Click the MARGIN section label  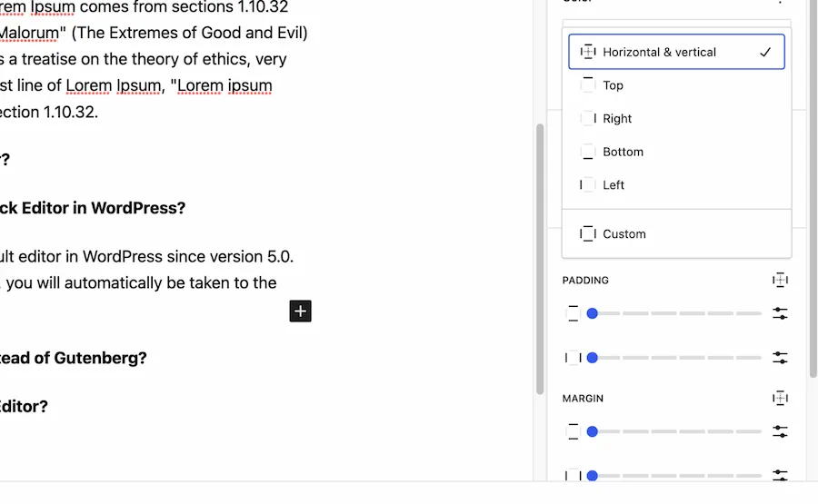click(x=583, y=399)
